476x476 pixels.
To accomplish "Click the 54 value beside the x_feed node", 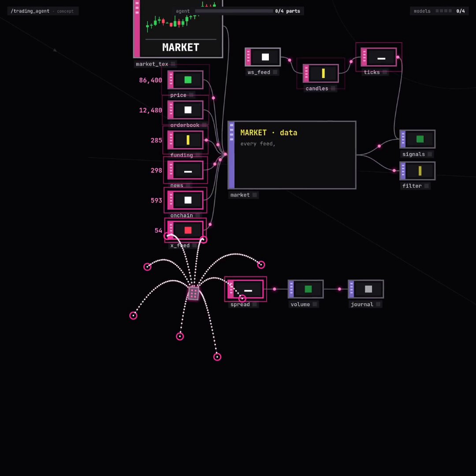I will [x=158, y=231].
